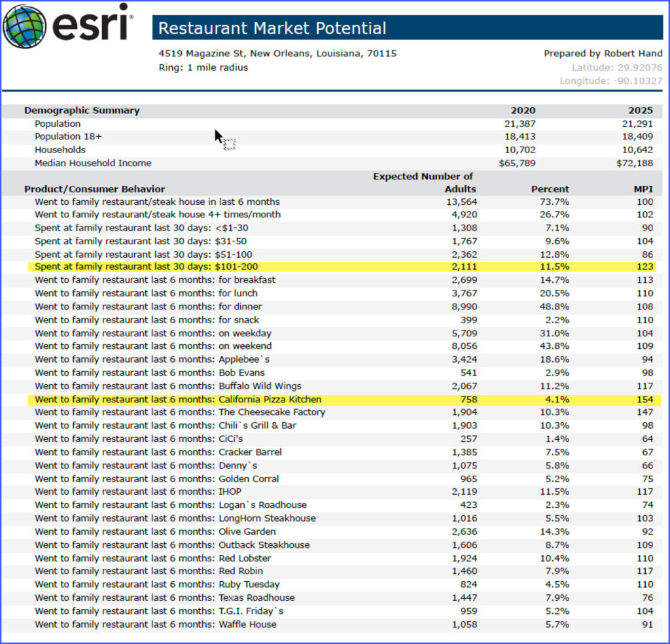Click the for snack row label
The width and height of the screenshot is (670, 644).
(147, 319)
